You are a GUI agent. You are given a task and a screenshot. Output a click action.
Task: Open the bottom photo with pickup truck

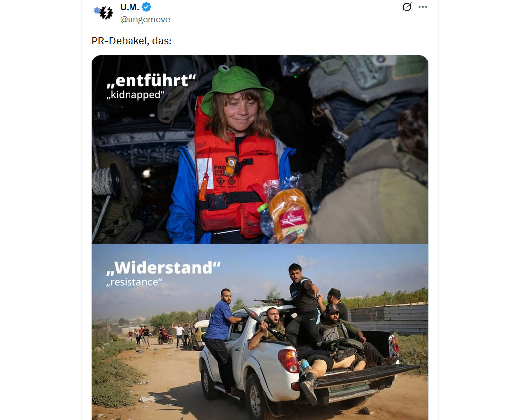tap(260, 332)
